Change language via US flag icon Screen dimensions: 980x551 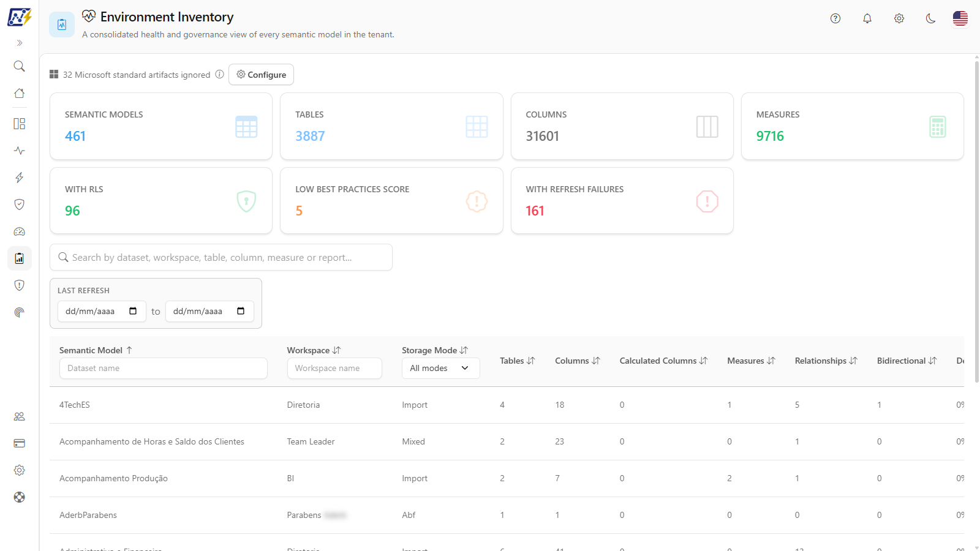[960, 18]
